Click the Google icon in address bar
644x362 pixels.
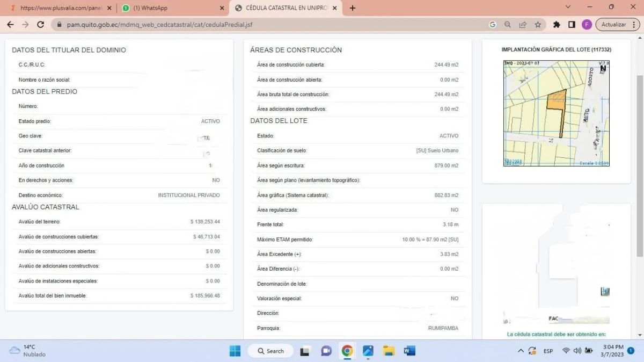click(x=493, y=25)
